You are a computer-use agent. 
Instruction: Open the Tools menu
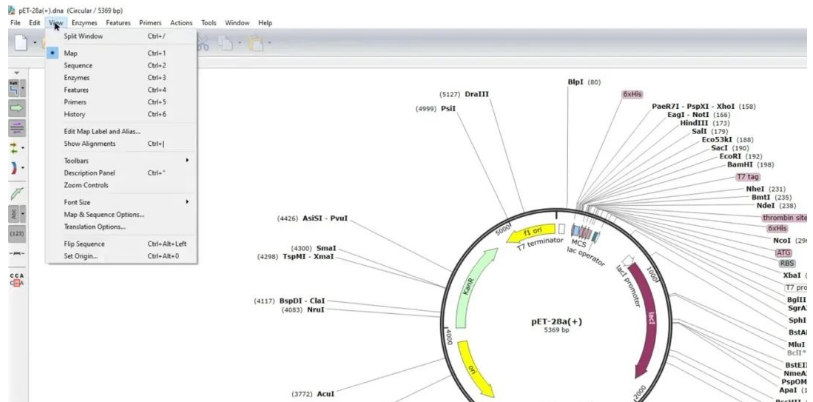pos(208,23)
